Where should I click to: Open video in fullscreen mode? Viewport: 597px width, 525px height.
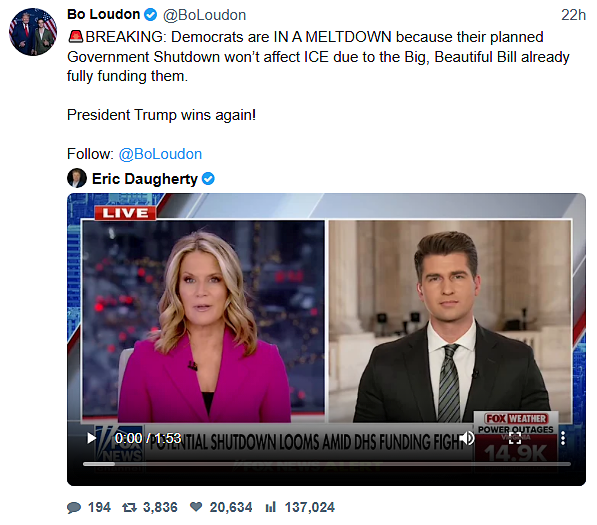515,438
